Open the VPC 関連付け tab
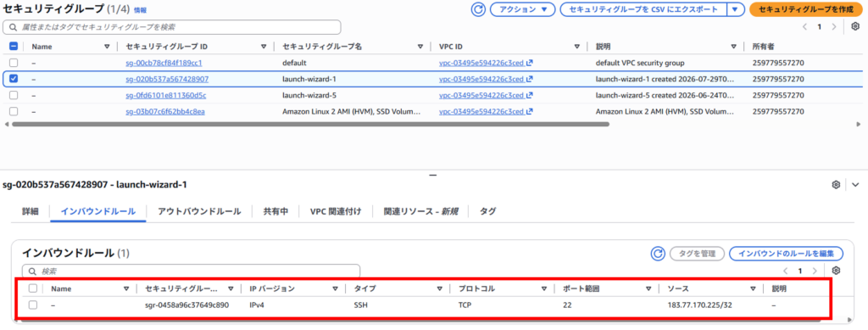The width and height of the screenshot is (868, 330). (x=336, y=211)
